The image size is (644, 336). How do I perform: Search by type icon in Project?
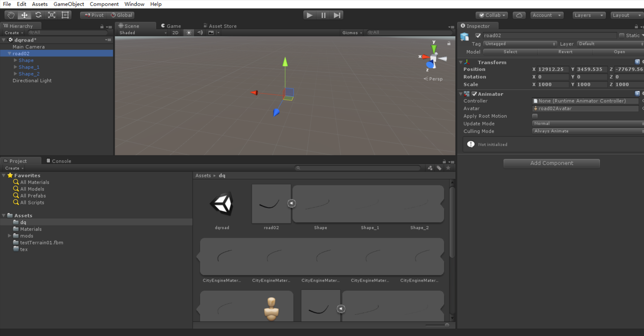(x=430, y=168)
